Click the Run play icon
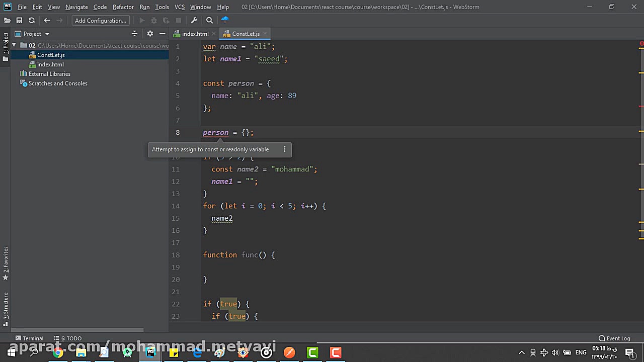The image size is (644, 362). (x=142, y=20)
